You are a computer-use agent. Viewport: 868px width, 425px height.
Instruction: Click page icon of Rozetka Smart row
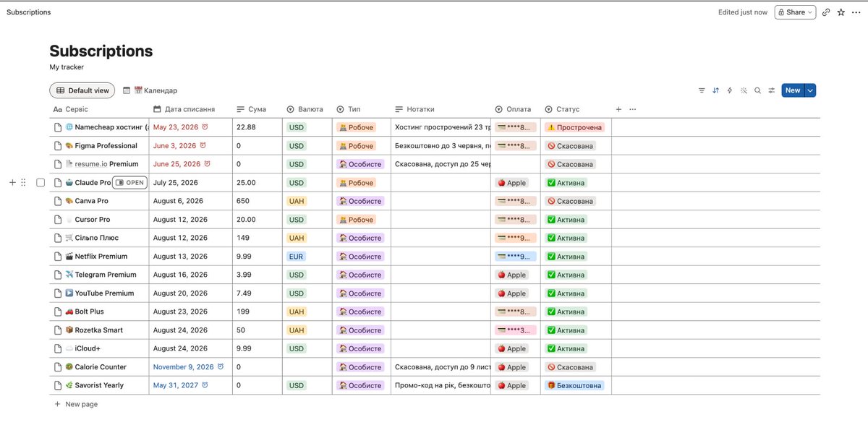[59, 330]
